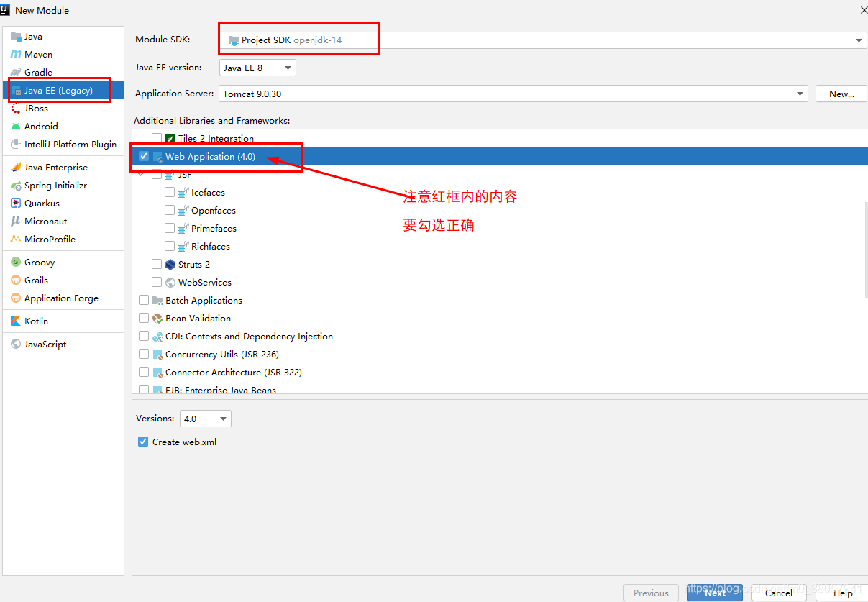Close the New Module dialog
868x602 pixels.
[863, 10]
